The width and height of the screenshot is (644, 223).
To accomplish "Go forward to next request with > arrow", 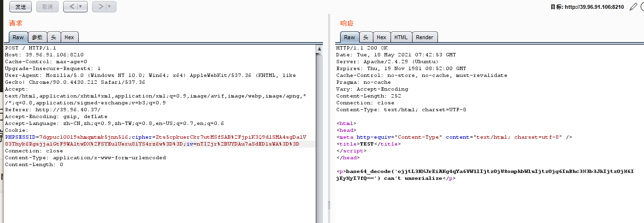I will 100,7.
